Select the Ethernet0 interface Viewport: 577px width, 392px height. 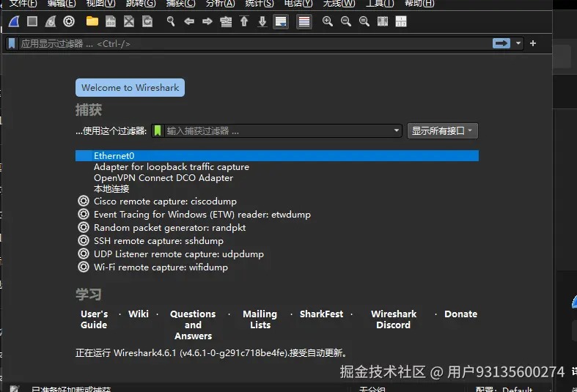click(x=277, y=155)
